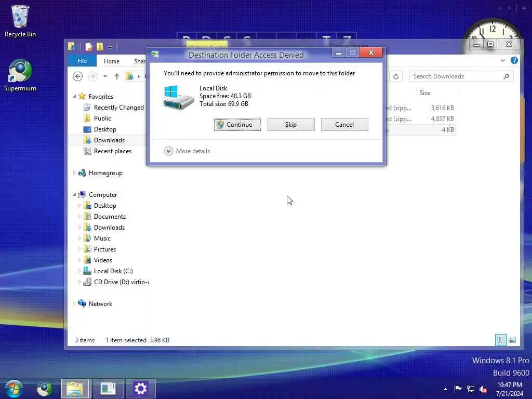The height and width of the screenshot is (399, 532).
Task: Open the second taskbar window app
Action: coord(108,389)
